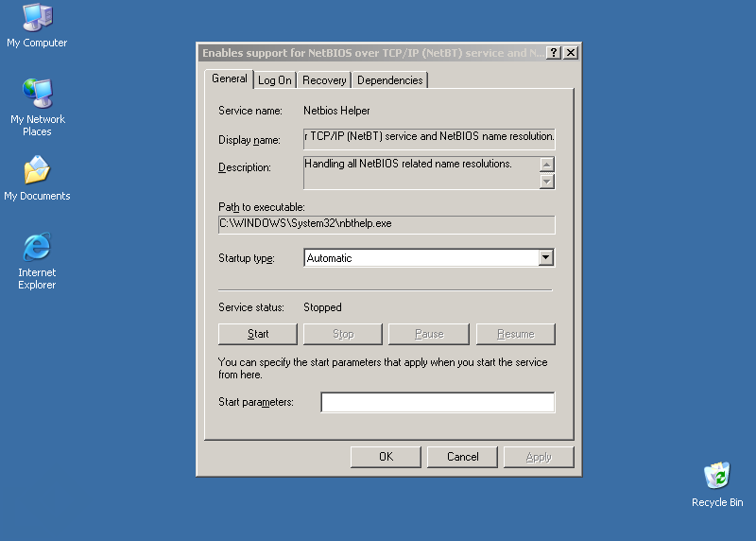Click the 'Path to executable:' label
Screen dimensions: 756x541
262,207
